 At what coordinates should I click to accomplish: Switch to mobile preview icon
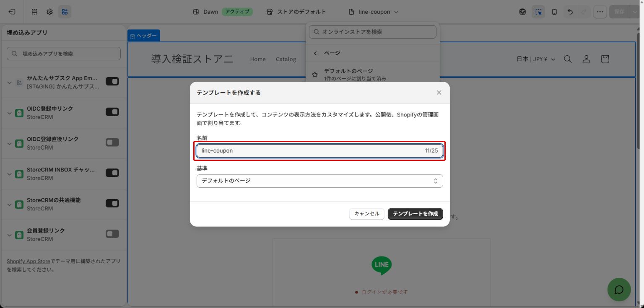[x=554, y=12]
